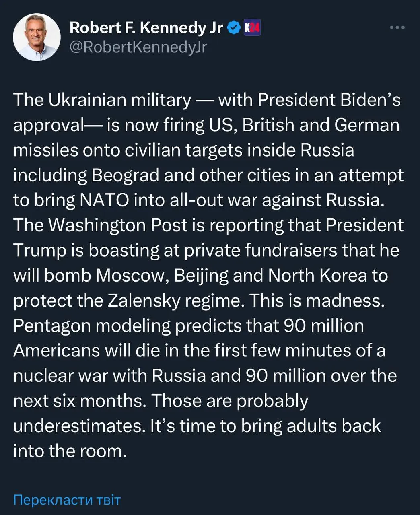420x515 pixels.
Task: Click the display name Robert F. Kennedy Jr
Action: [146, 27]
